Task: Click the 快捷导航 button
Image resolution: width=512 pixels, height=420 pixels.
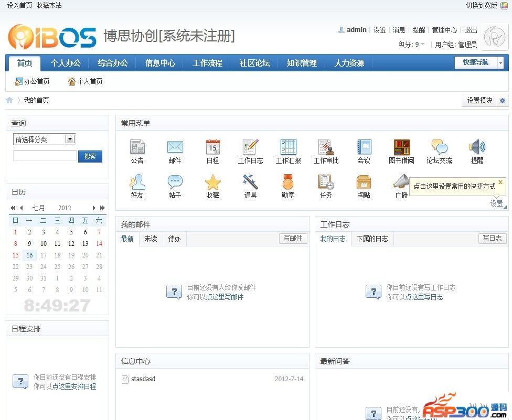Action: 476,62
